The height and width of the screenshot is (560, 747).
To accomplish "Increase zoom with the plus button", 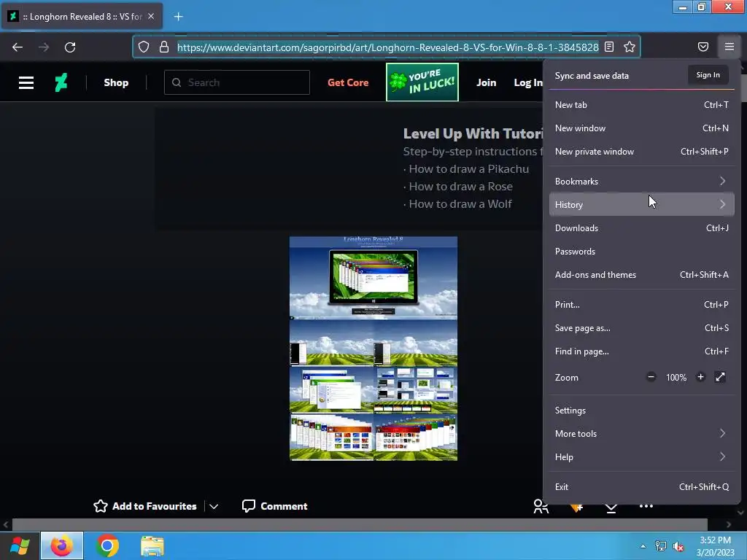I will click(700, 377).
